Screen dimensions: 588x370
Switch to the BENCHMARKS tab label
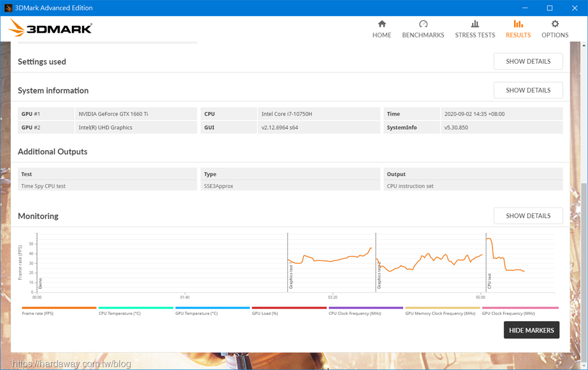423,35
